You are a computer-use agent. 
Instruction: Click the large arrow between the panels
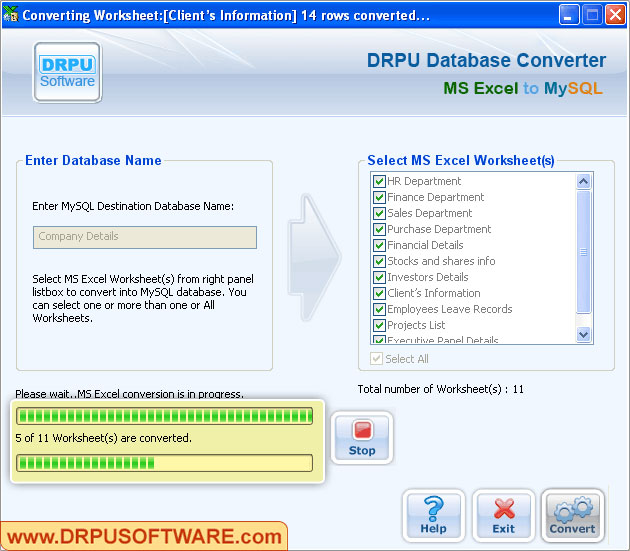(x=314, y=257)
